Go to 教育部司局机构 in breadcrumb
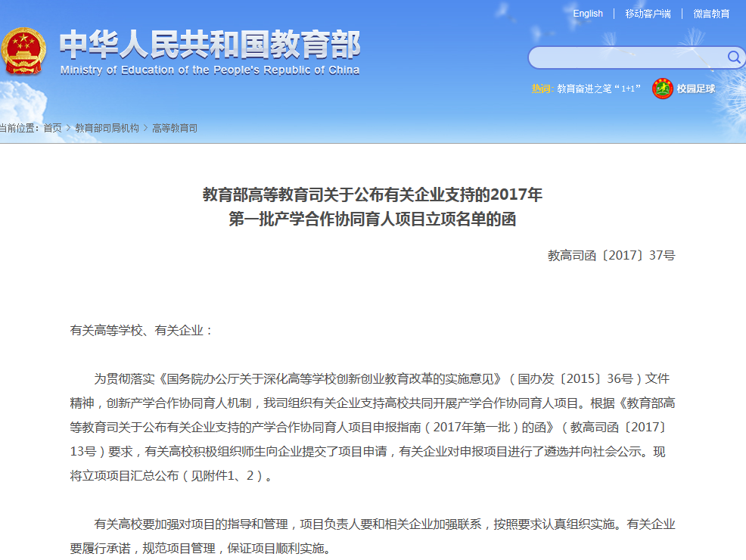746x560 pixels. coord(107,128)
